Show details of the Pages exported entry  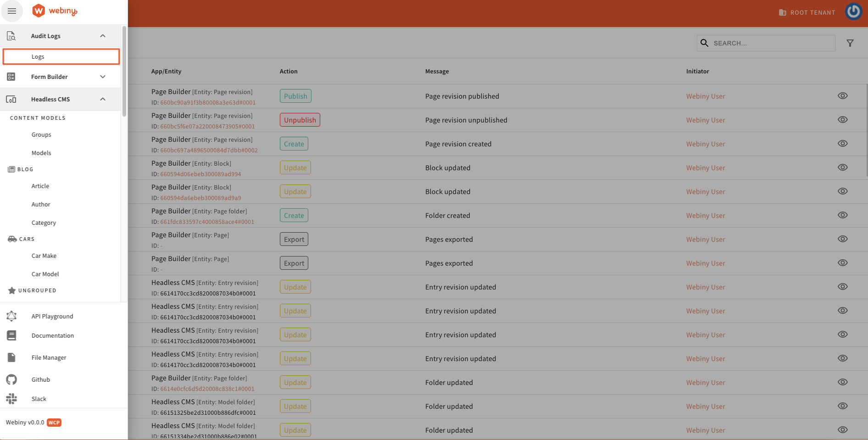[x=843, y=239]
